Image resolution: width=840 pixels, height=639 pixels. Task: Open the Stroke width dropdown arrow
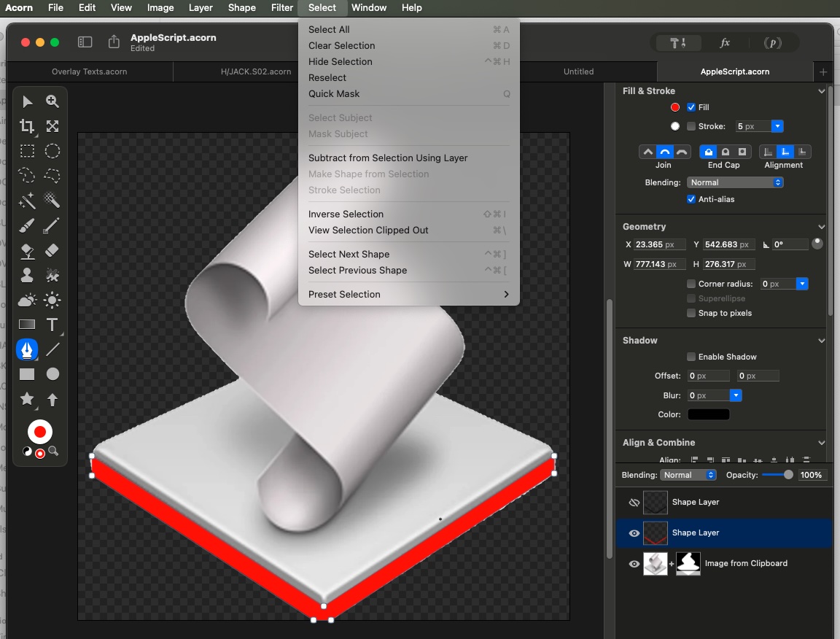pyautogui.click(x=777, y=126)
